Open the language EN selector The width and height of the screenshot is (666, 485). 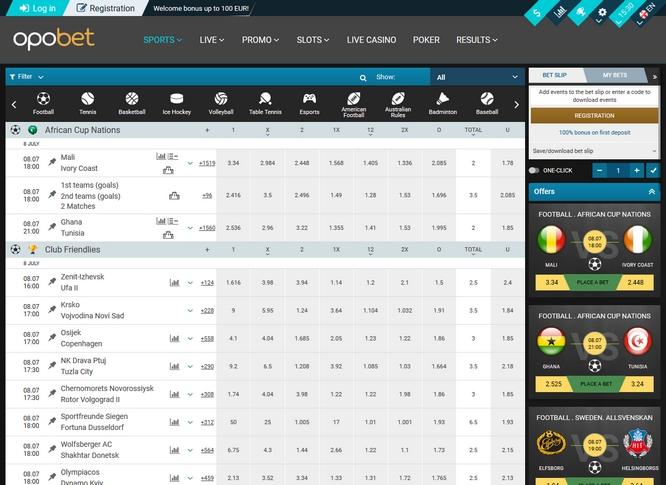646,11
